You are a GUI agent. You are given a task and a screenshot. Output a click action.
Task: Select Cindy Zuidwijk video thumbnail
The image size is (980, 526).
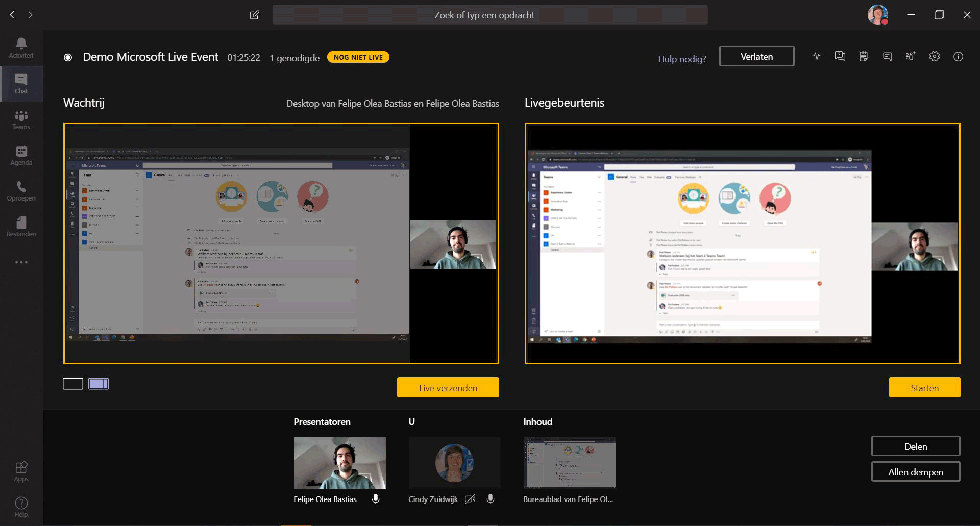[x=454, y=463]
